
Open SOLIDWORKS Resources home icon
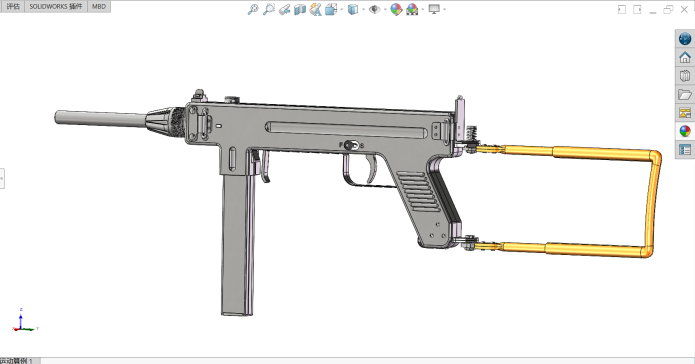tap(685, 57)
